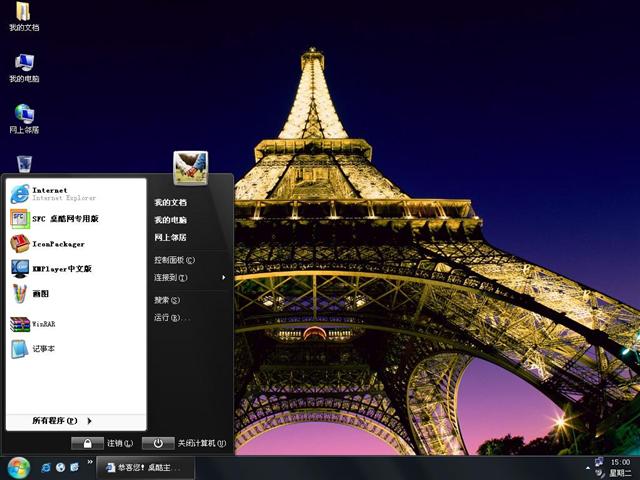Expand hidden quick launch items chevron
Screen dimensions: 640x480
tap(90, 463)
